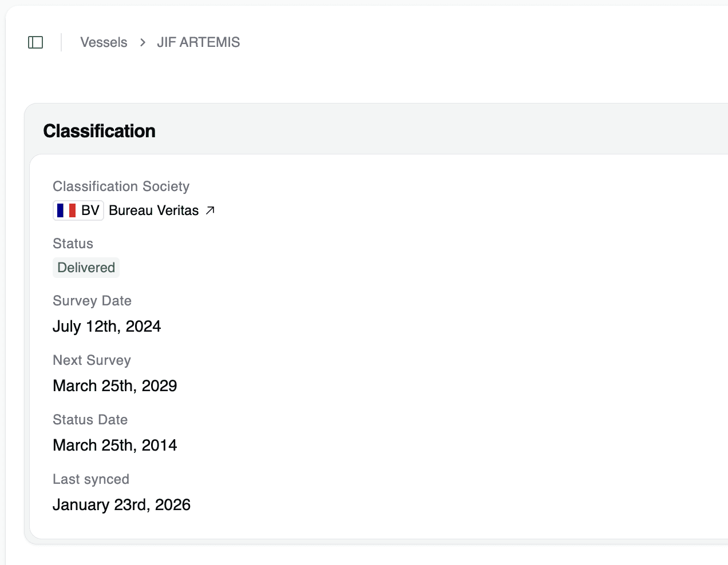
Task: Click the Classification section heading
Action: tap(99, 131)
